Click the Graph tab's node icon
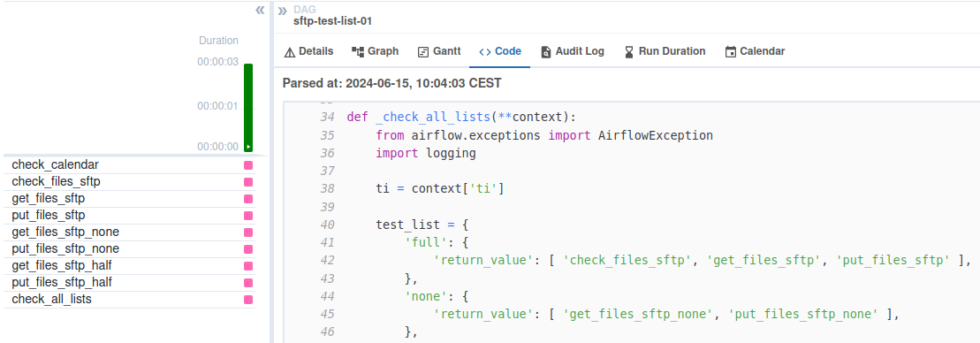Viewport: 980px width, 343px height. 358,52
